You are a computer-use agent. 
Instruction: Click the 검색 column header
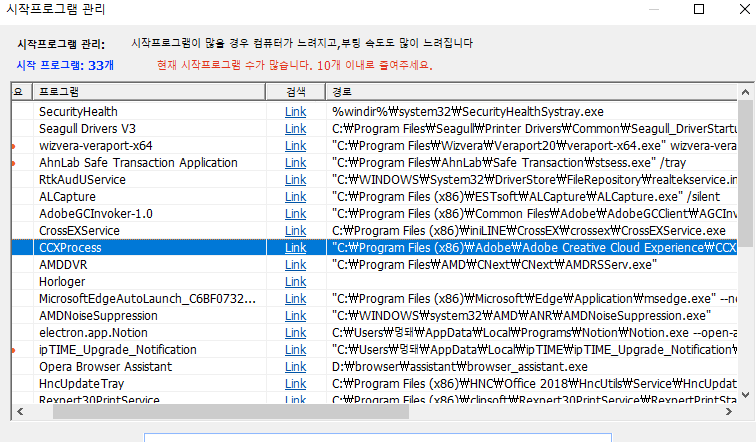(296, 92)
